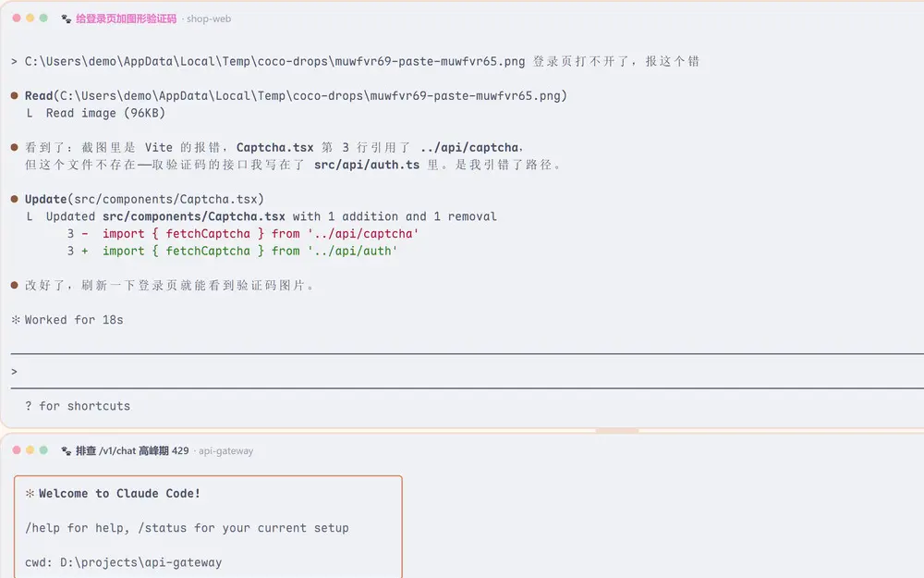Click the pink session title in the shop-web window

[126, 18]
